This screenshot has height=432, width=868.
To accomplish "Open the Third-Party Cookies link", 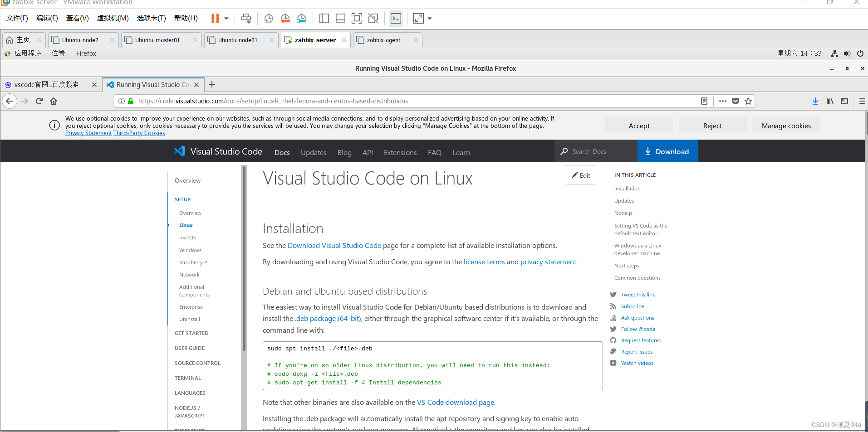I will tap(139, 133).
